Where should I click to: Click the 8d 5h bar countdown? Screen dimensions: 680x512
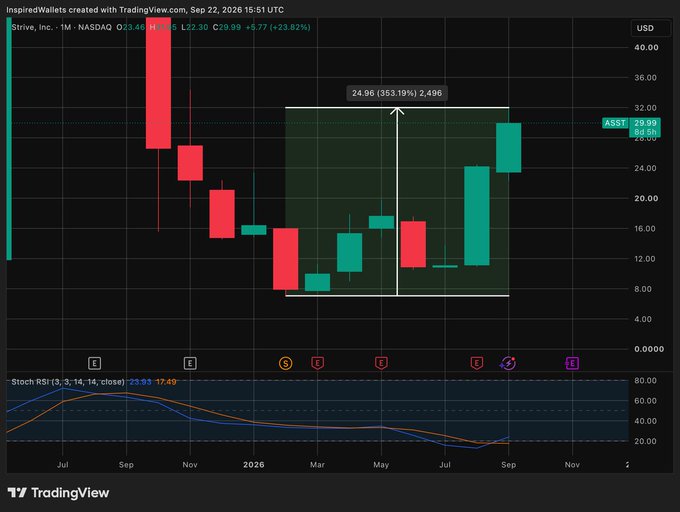point(645,132)
